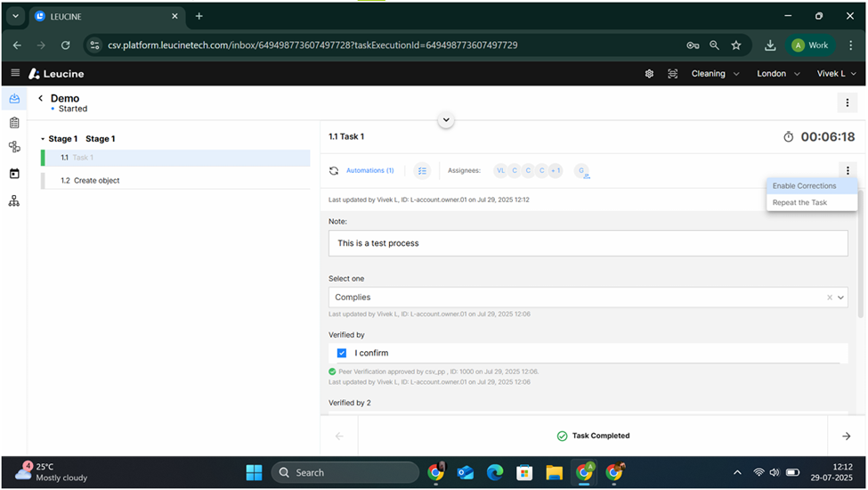Select 'Enable Corrections' menu option
868x490 pixels.
click(805, 186)
